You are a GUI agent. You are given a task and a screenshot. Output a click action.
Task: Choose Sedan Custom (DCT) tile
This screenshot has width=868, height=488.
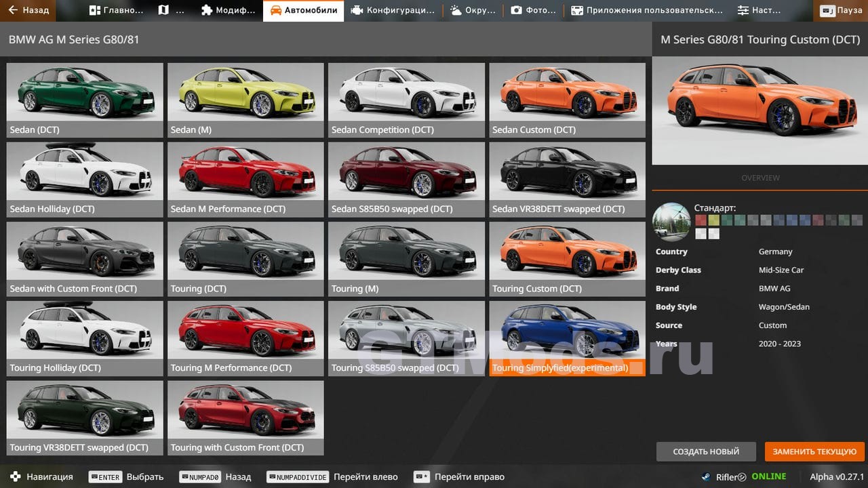coord(568,100)
